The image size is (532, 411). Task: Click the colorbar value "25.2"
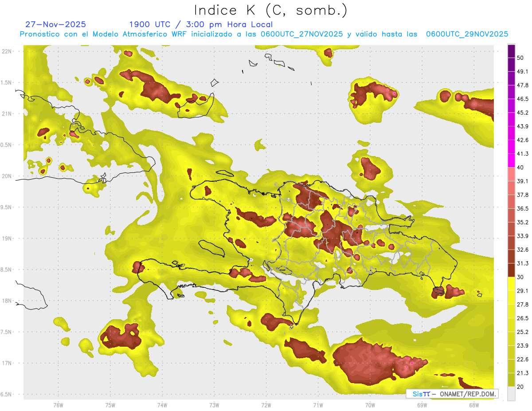pyautogui.click(x=523, y=332)
